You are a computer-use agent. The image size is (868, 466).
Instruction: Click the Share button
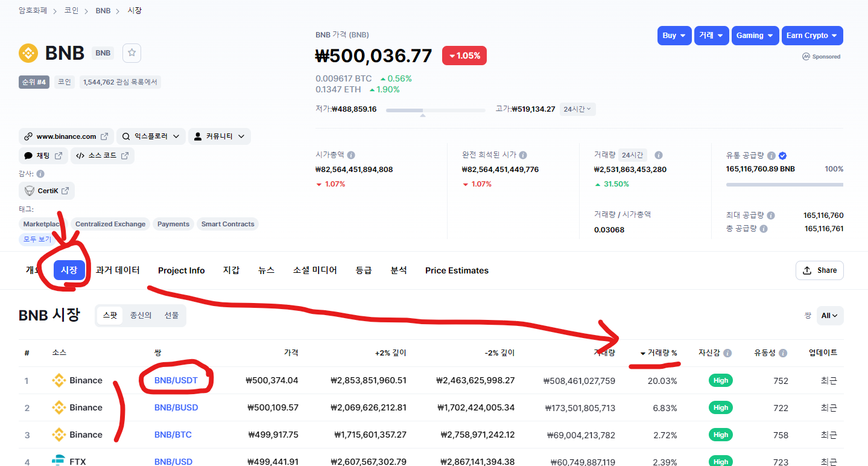820,270
